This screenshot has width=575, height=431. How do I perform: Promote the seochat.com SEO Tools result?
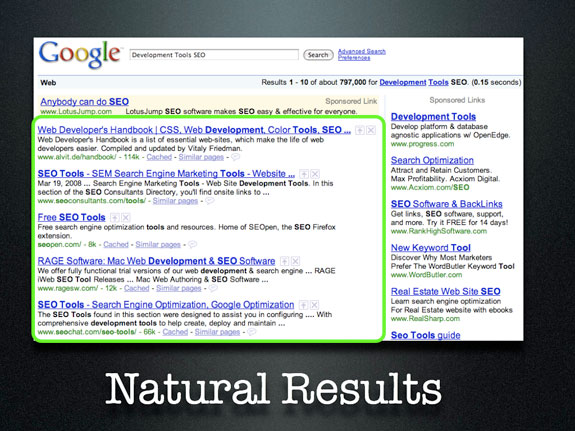click(x=303, y=305)
